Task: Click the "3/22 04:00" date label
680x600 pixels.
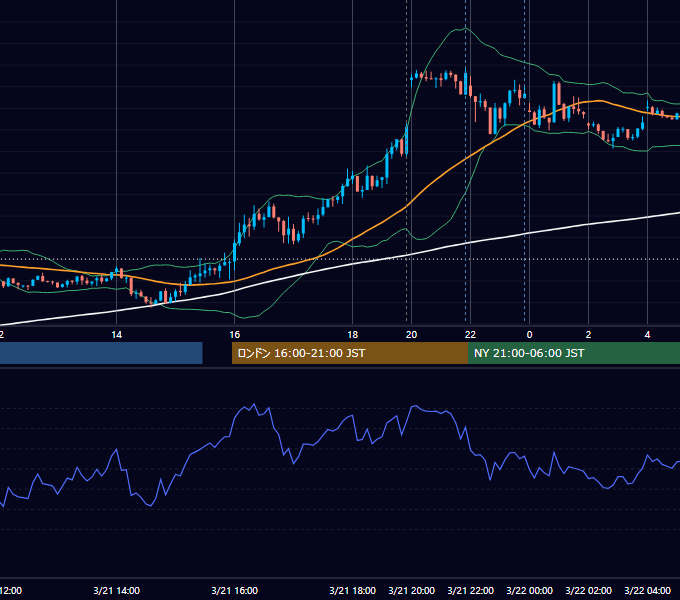Action: tap(647, 590)
